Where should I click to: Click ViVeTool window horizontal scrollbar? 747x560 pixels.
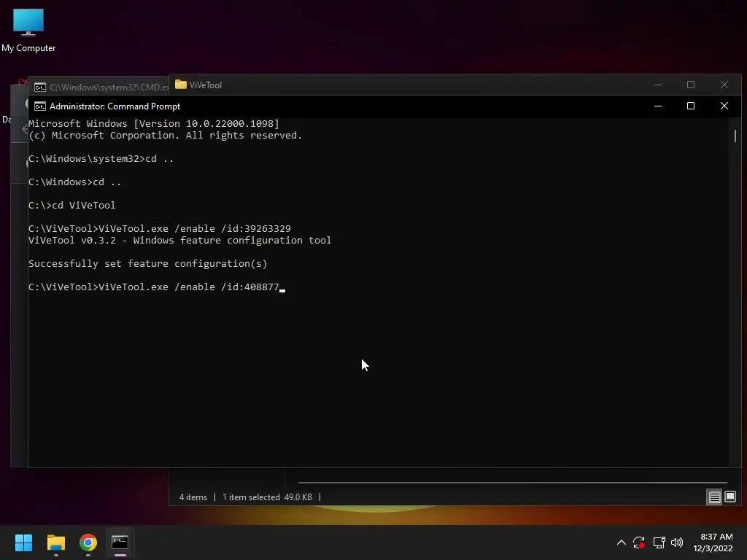[x=513, y=483]
